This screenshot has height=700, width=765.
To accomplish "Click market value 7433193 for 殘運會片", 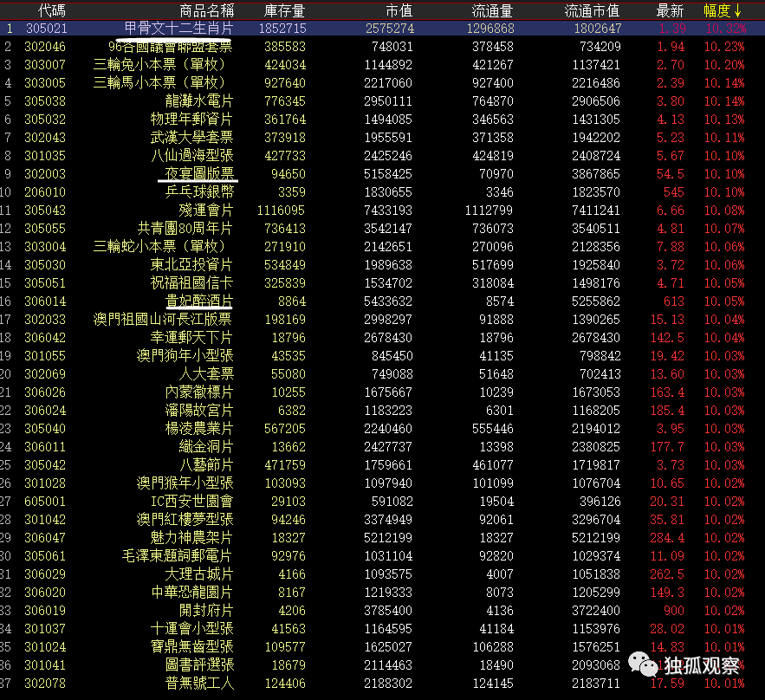I will click(388, 211).
